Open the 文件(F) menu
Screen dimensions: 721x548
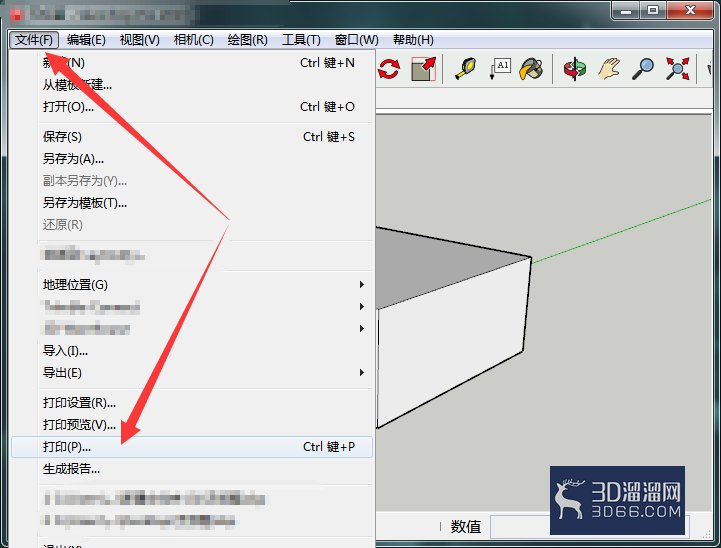(34, 40)
